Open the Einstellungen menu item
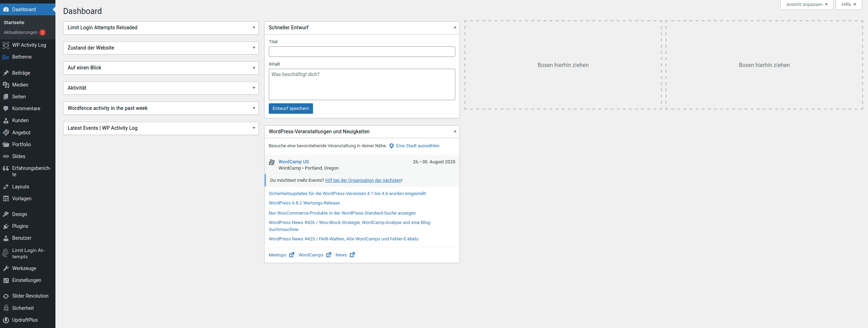The width and height of the screenshot is (868, 328). pyautogui.click(x=26, y=280)
